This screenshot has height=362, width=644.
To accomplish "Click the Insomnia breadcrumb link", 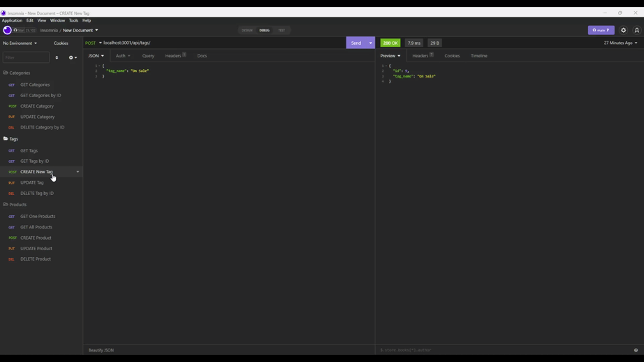I will click(49, 30).
